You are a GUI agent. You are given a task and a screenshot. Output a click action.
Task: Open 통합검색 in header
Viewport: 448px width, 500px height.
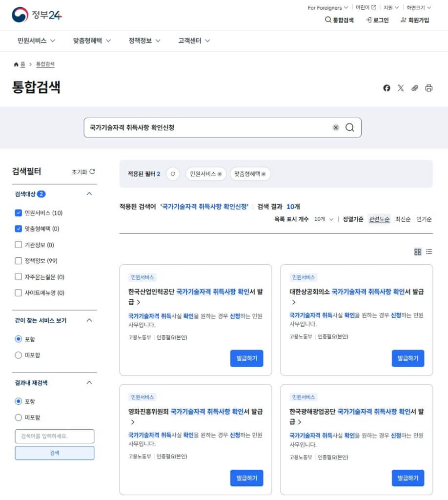pyautogui.click(x=339, y=20)
